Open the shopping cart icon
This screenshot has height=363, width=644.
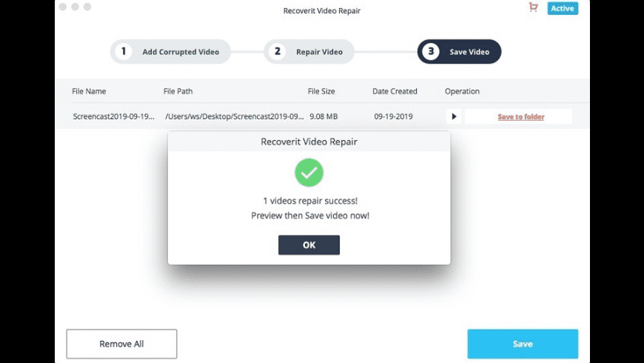(533, 7)
